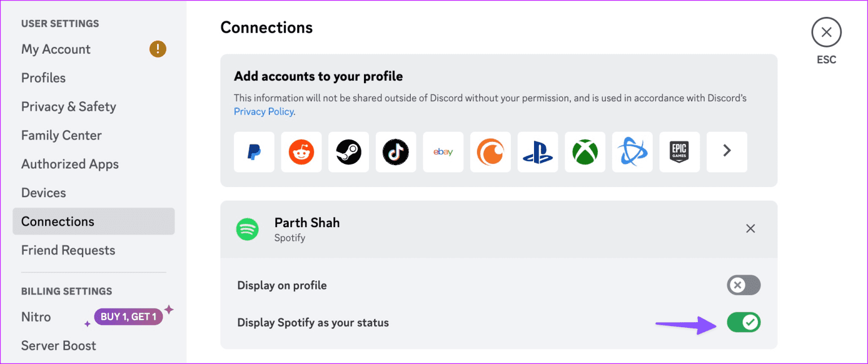Select the Friend Requests section
The width and height of the screenshot is (868, 364).
pyautogui.click(x=68, y=250)
